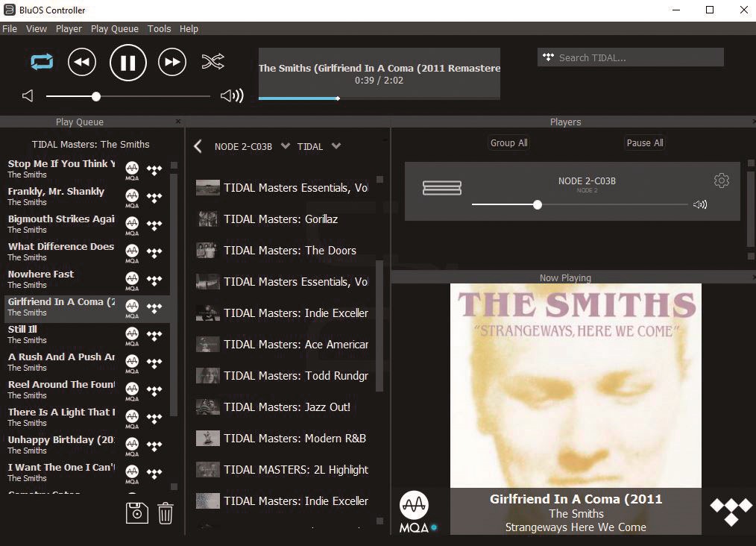Image resolution: width=756 pixels, height=546 pixels.
Task: Save the play queue
Action: 137,512
